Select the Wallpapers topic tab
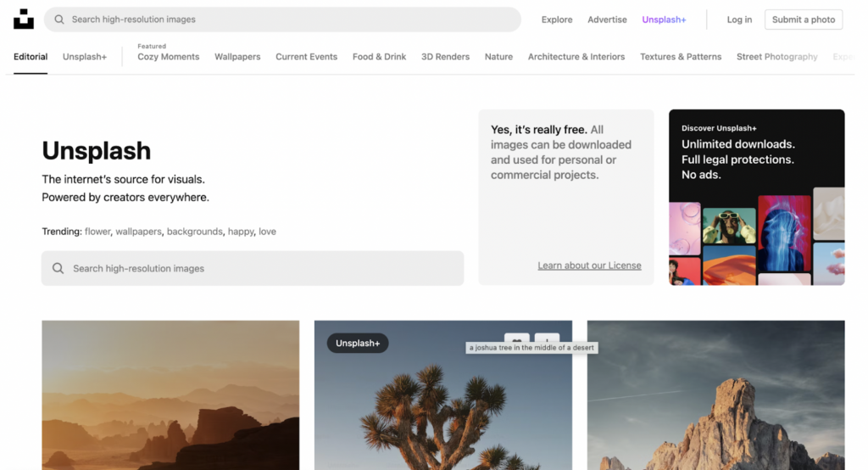Screen dimensions: 868x470 pyautogui.click(x=237, y=57)
